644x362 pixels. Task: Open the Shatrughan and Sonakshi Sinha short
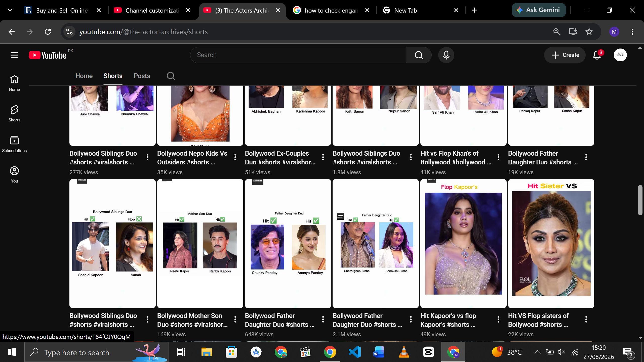tap(376, 244)
